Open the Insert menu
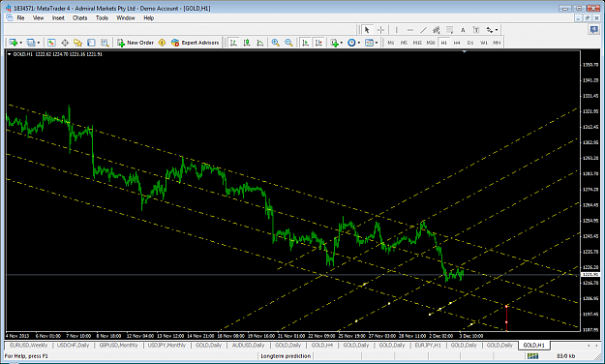Screen dimensions: 605x364 pos(58,17)
